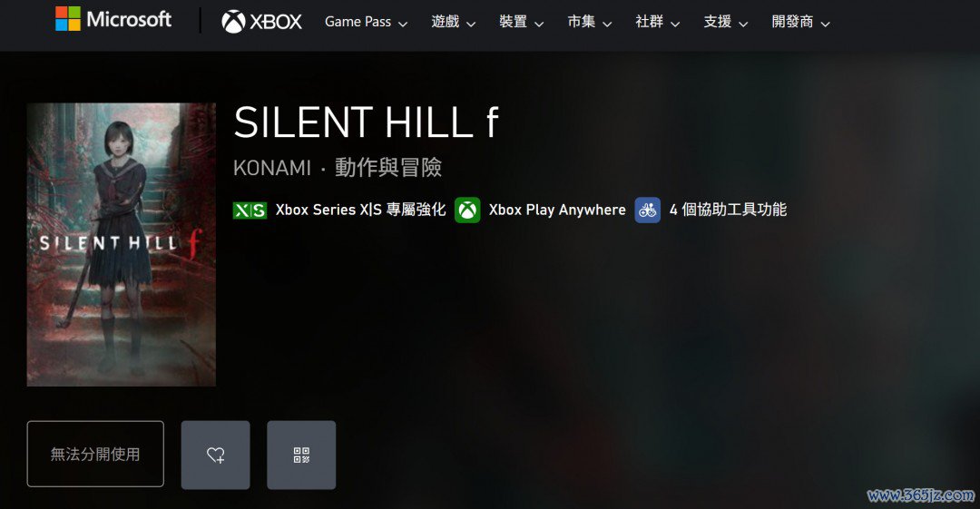Open the 支援 menu
The height and width of the screenshot is (509, 980).
coord(726,22)
